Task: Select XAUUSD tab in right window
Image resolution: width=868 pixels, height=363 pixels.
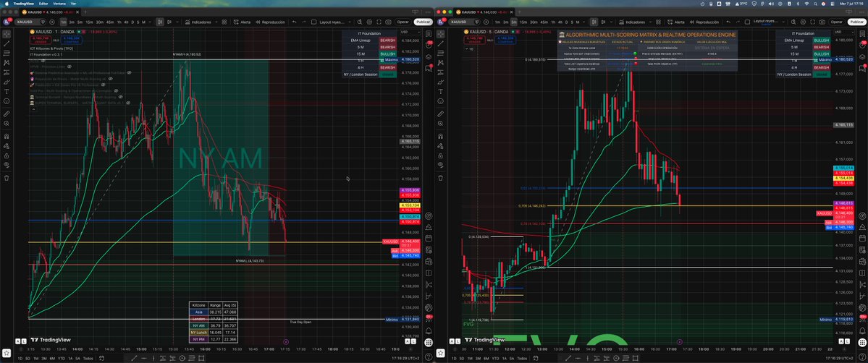Action: [484, 12]
